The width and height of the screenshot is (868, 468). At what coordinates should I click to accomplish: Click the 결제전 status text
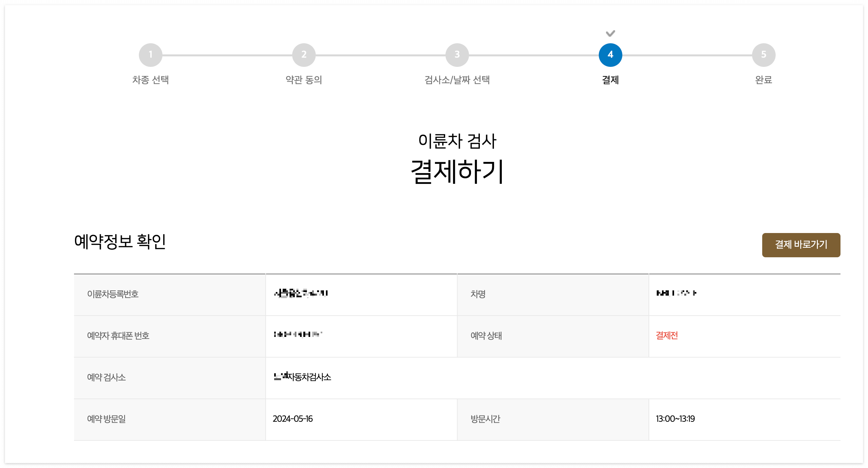[666, 336]
